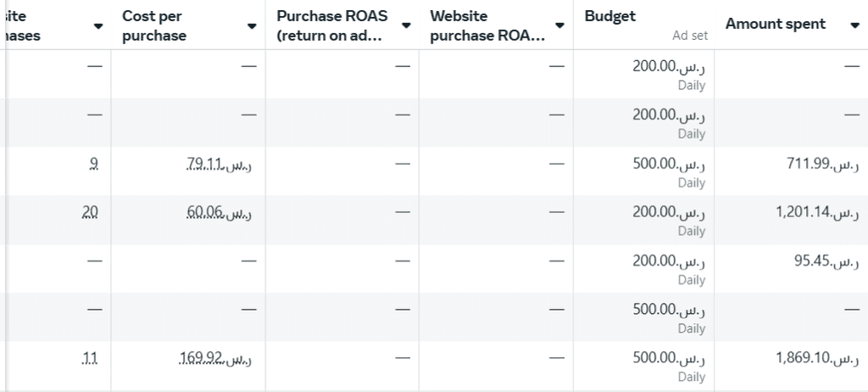Expand the Purchase ROAS column menu arrow
Viewport: 868px width, 392px height.
405,26
